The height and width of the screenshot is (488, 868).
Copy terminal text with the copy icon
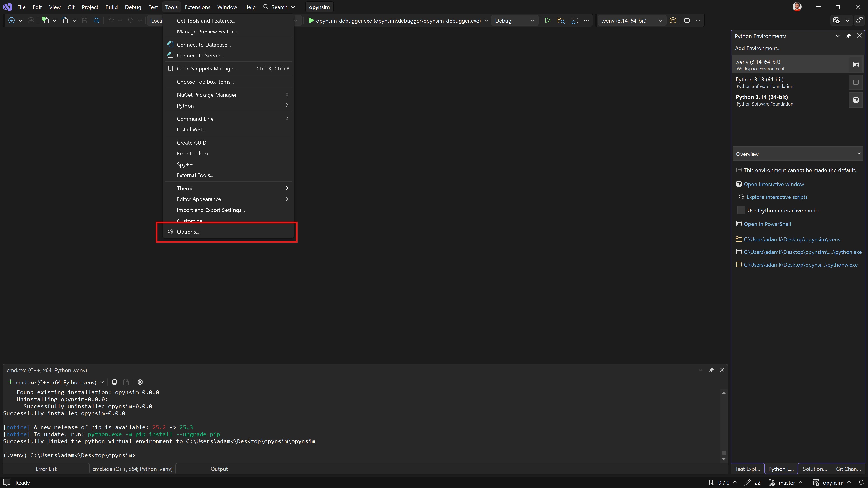pos(115,382)
